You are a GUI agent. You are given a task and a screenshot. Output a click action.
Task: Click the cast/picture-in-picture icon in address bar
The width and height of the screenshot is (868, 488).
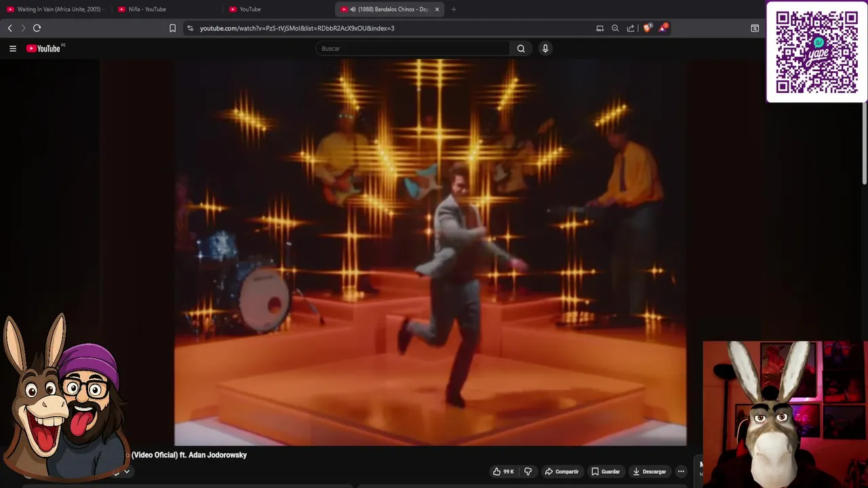point(599,28)
